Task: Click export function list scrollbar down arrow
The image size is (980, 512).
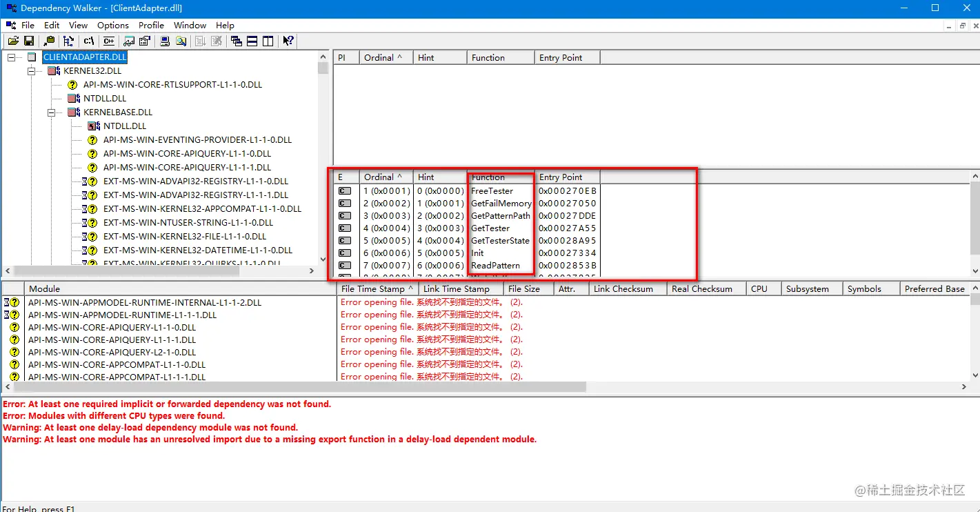Action: coord(974,271)
